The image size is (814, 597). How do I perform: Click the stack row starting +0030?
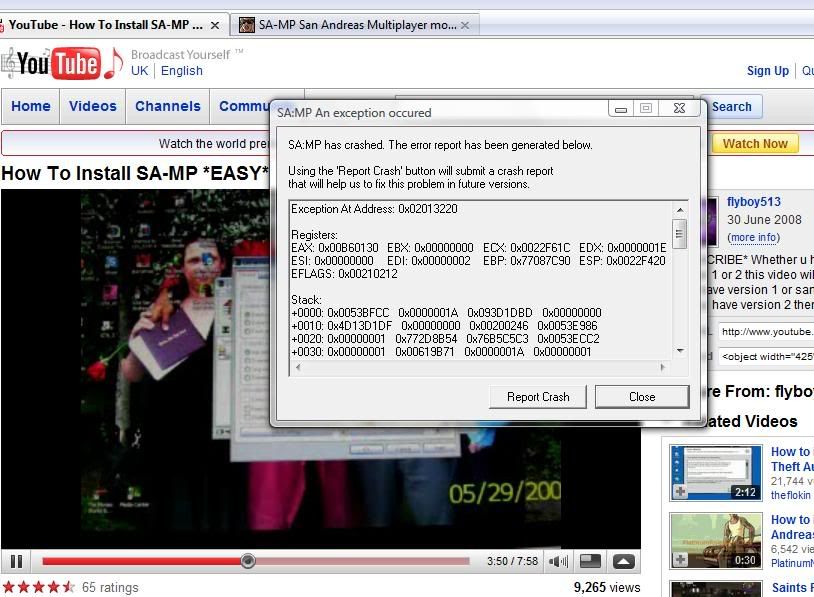pyautogui.click(x=441, y=351)
